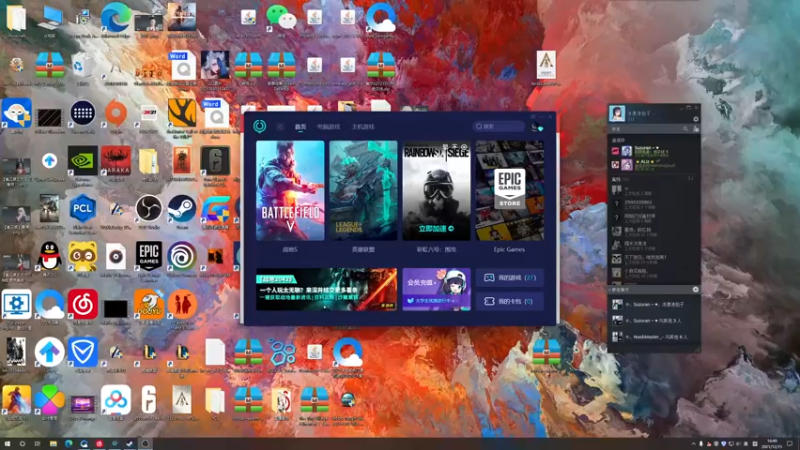Switch to the 首页 home tab
Image resolution: width=800 pixels, height=450 pixels.
(x=301, y=127)
